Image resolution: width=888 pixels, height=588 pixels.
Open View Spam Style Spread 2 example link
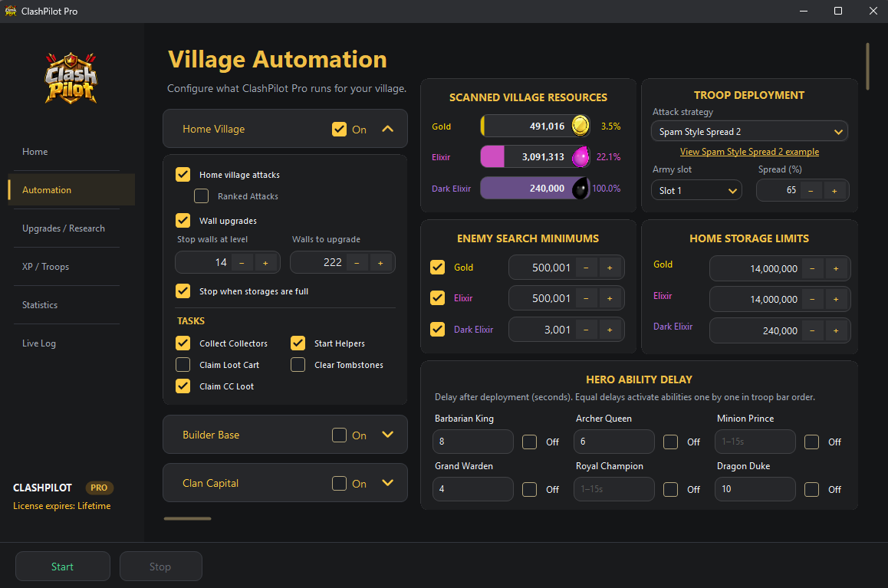[x=749, y=152]
